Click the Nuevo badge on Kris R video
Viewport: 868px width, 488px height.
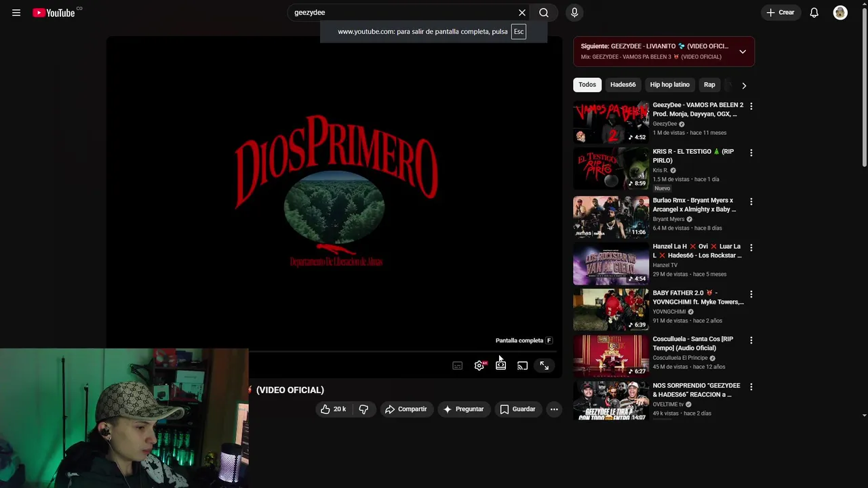[663, 188]
